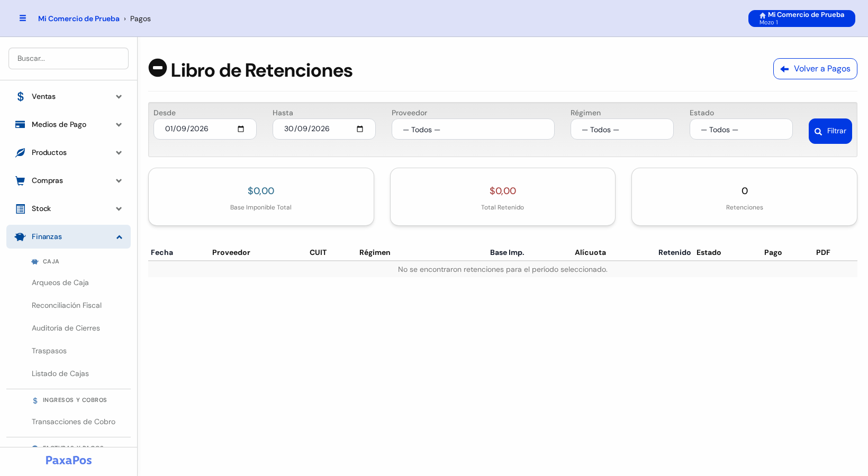This screenshot has width=868, height=476.
Task: Collapse the Finanzas menu chevron
Action: pyautogui.click(x=119, y=237)
